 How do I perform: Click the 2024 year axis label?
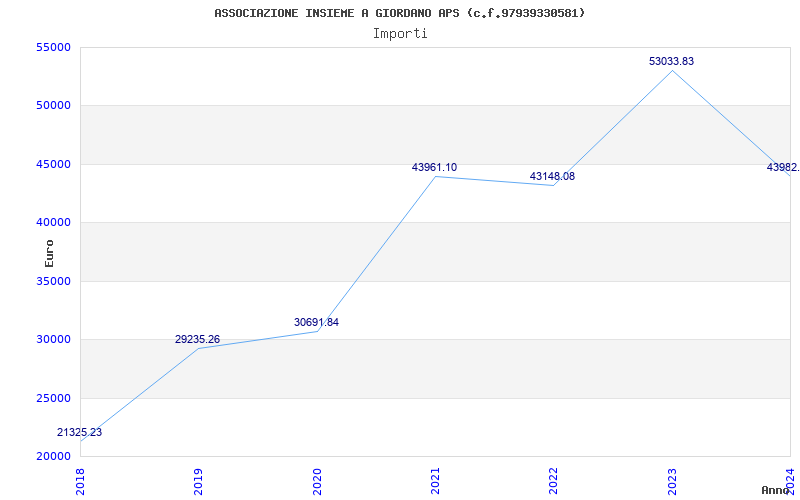790,478
